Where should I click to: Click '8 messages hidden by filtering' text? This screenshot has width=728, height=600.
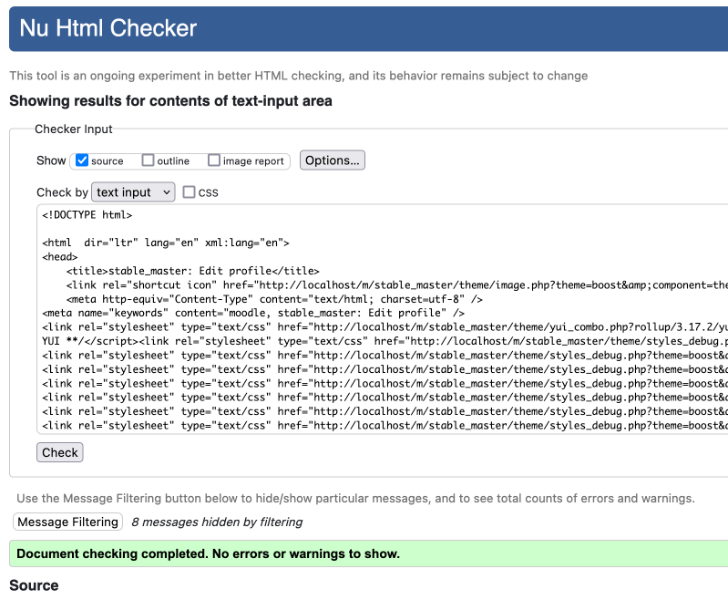point(217,522)
